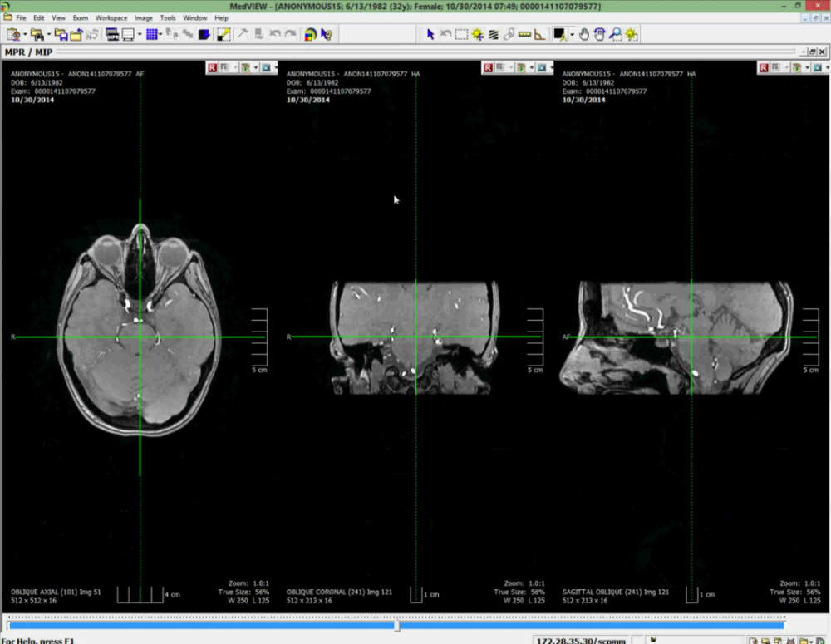This screenshot has height=644, width=831.
Task: Select the arrow pointer tool
Action: (430, 34)
